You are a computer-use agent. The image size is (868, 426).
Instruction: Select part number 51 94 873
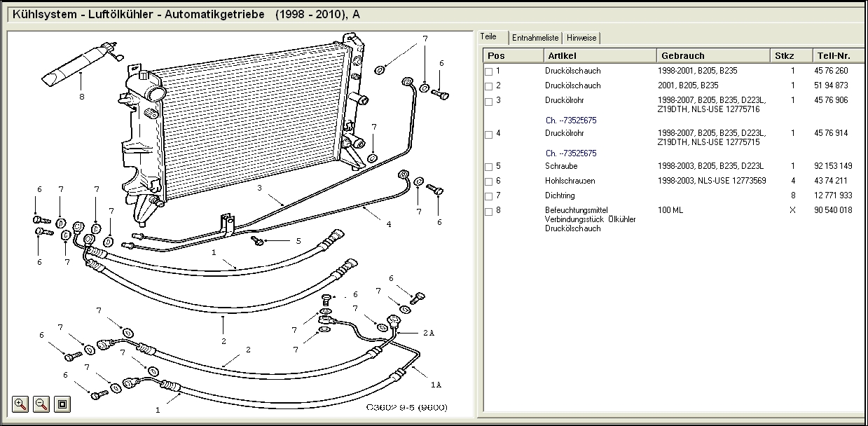(x=831, y=85)
